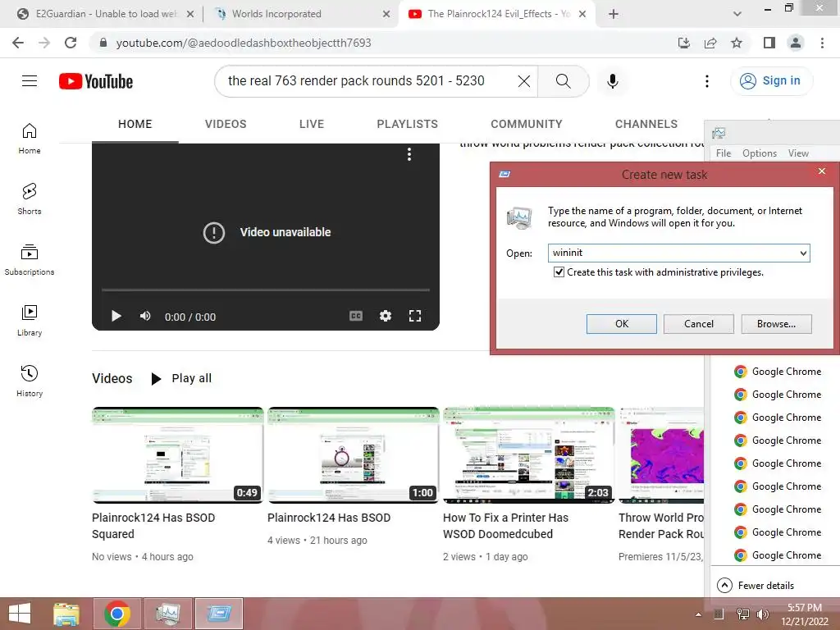Image resolution: width=840 pixels, height=630 pixels.
Task: Switch to E2Guardian tab
Action: tap(104, 14)
